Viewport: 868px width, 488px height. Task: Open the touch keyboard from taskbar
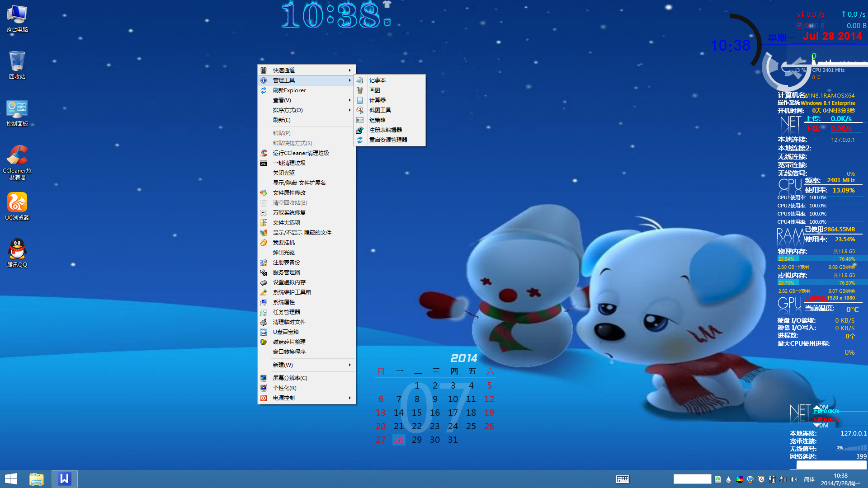(x=623, y=479)
